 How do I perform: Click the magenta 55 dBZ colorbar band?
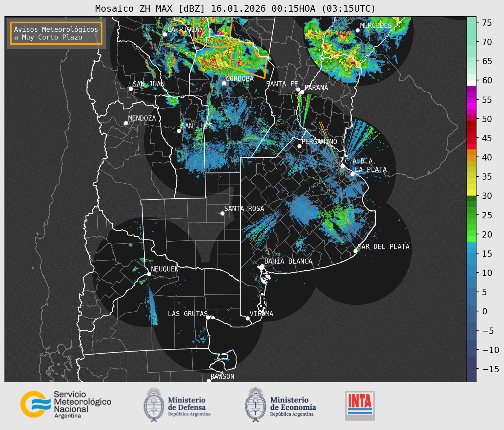(x=471, y=100)
